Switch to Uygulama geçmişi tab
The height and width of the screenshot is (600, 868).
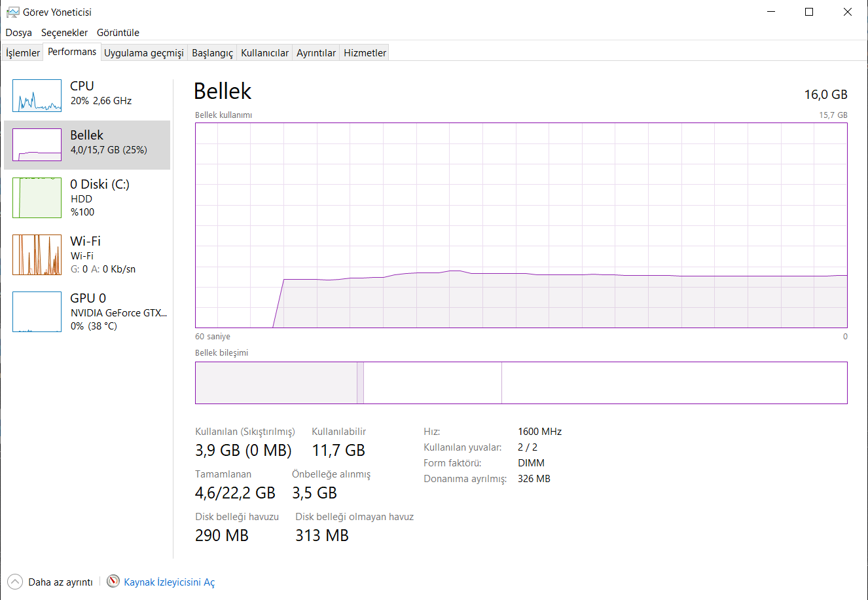coord(143,53)
